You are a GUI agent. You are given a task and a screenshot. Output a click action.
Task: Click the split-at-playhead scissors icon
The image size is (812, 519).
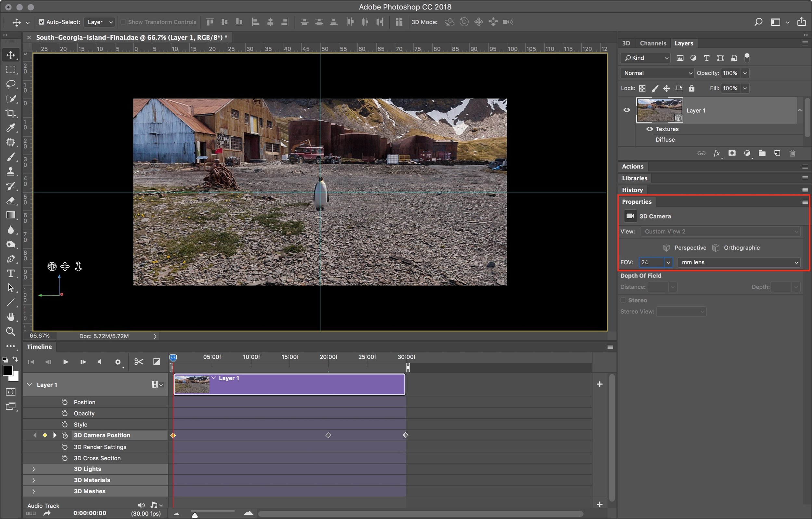coord(139,362)
